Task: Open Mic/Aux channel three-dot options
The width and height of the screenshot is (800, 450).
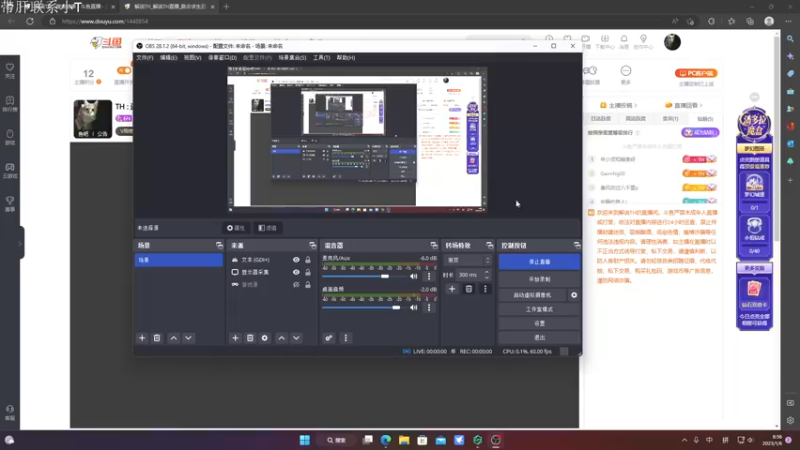Action: 429,277
